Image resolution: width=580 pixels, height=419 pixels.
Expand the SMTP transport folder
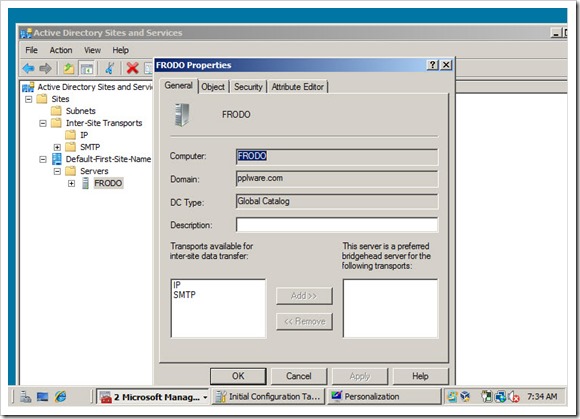pos(57,147)
